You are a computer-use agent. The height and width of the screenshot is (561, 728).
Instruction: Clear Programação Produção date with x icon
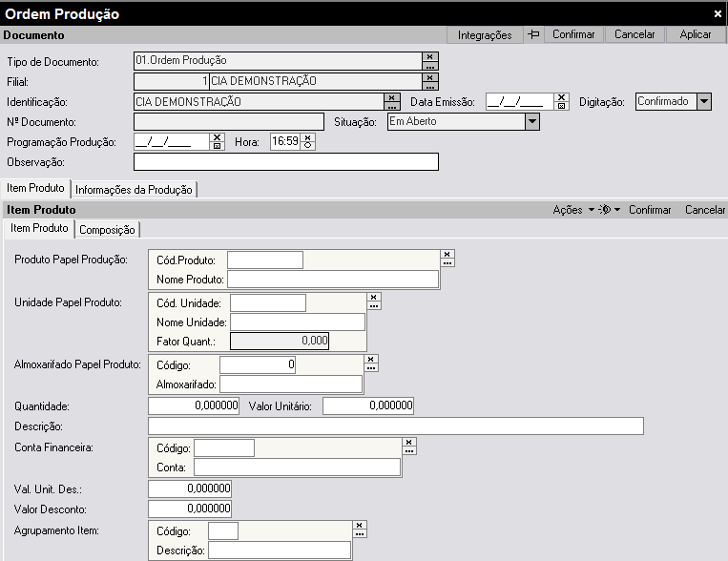(217, 137)
